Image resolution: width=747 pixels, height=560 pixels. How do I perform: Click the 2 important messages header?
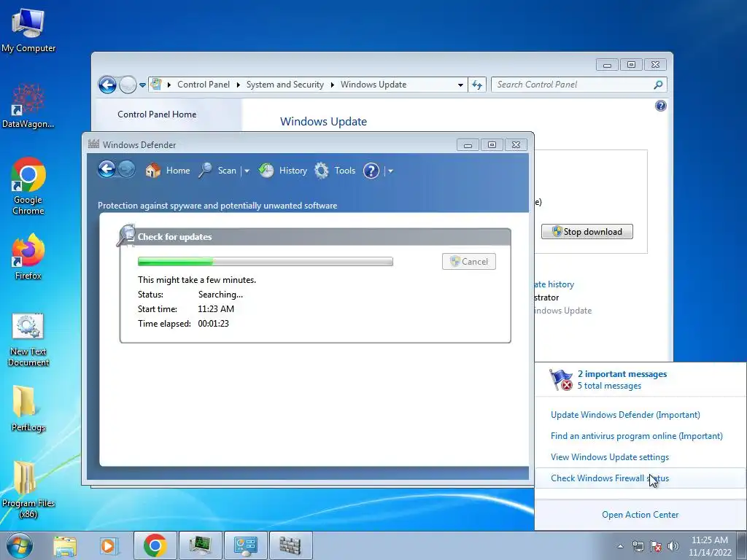pos(622,374)
